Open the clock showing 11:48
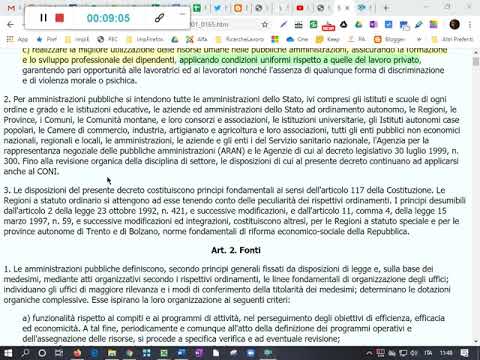This screenshot has height=360, width=480. point(446,353)
